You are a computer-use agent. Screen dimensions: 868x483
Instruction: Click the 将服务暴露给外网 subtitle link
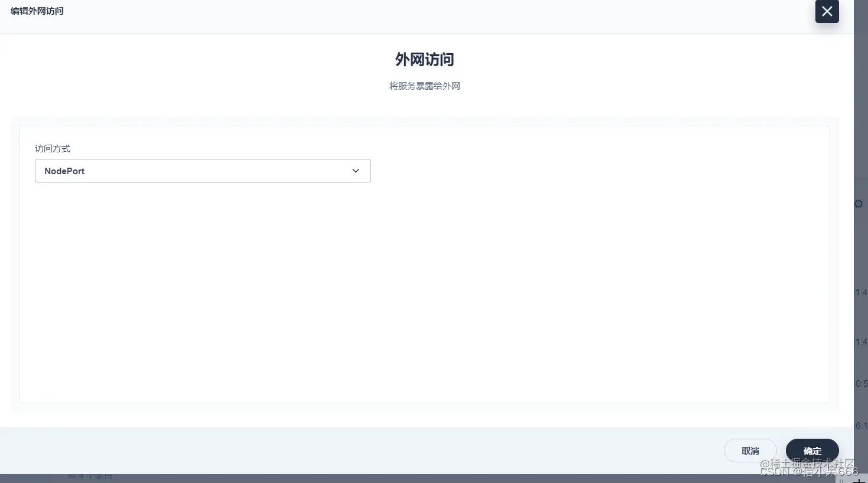click(x=424, y=86)
